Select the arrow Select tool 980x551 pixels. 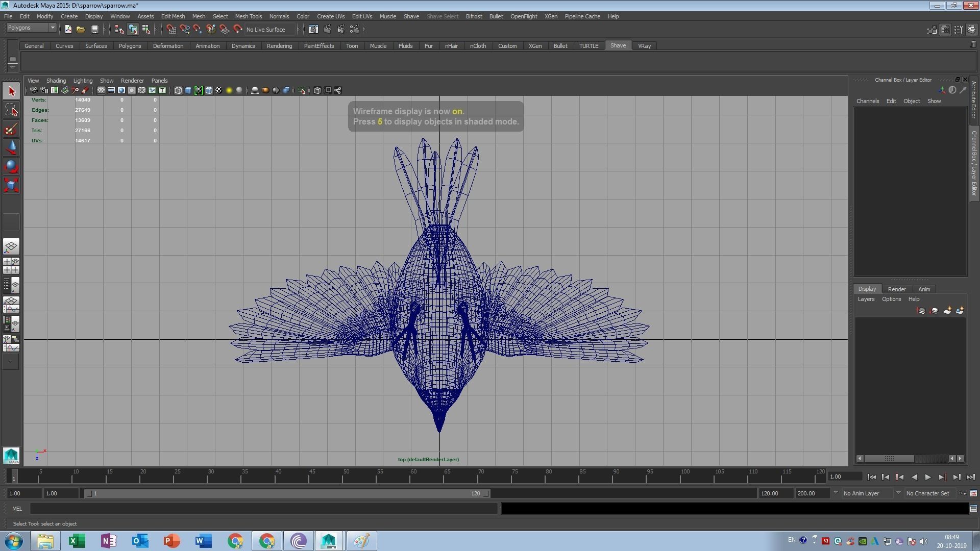point(11,91)
